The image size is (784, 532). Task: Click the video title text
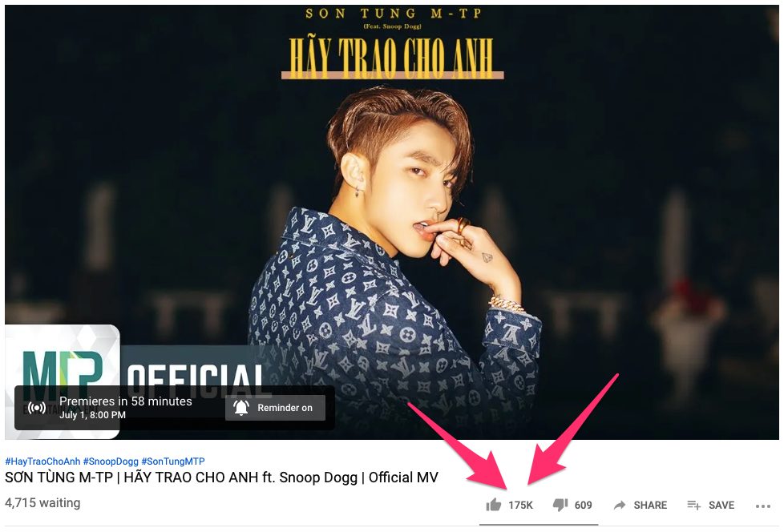point(221,478)
